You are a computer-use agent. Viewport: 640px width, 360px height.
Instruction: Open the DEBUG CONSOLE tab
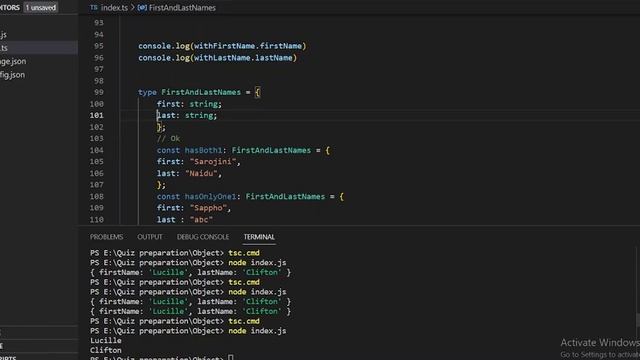[x=203, y=237]
